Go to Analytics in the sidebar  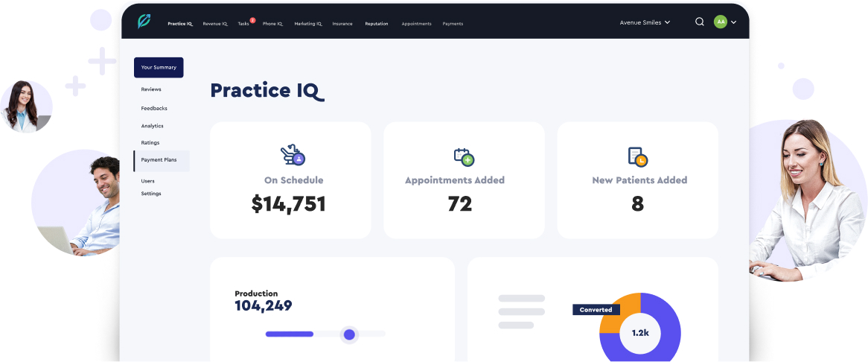pyautogui.click(x=152, y=126)
